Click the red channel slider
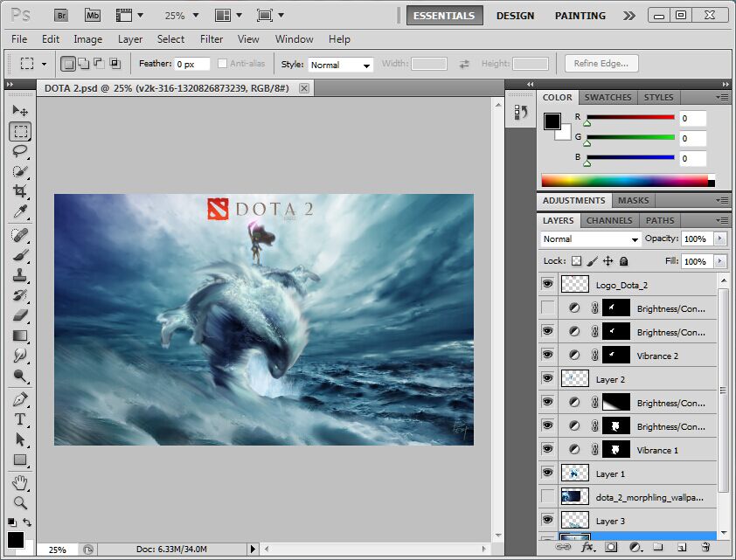Viewport: 736px width, 560px height. [630, 117]
